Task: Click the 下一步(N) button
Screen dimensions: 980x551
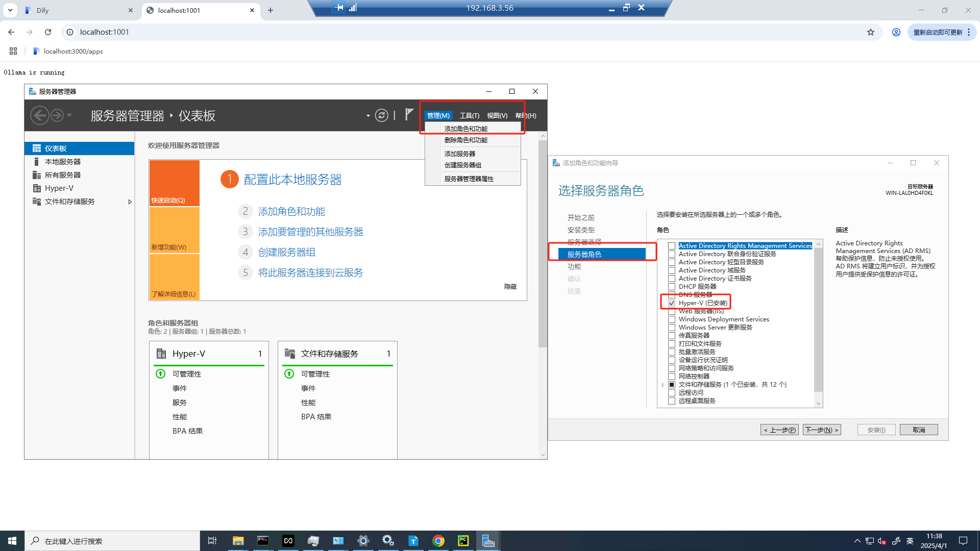Action: (821, 430)
